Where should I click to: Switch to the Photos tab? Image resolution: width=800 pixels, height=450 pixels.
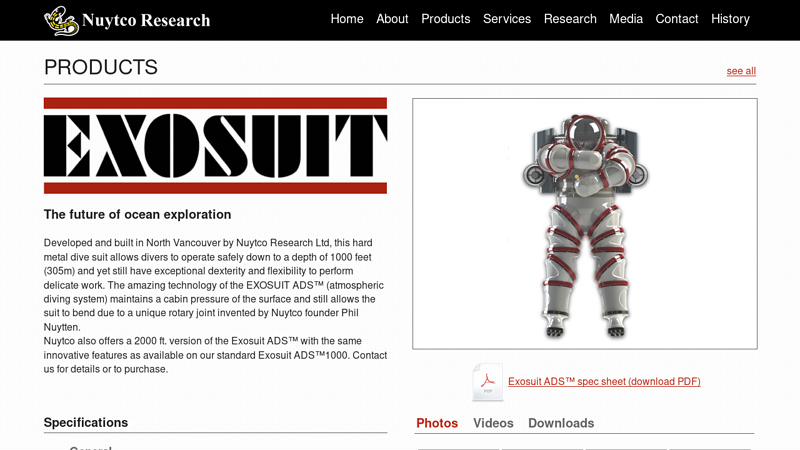[x=437, y=423]
